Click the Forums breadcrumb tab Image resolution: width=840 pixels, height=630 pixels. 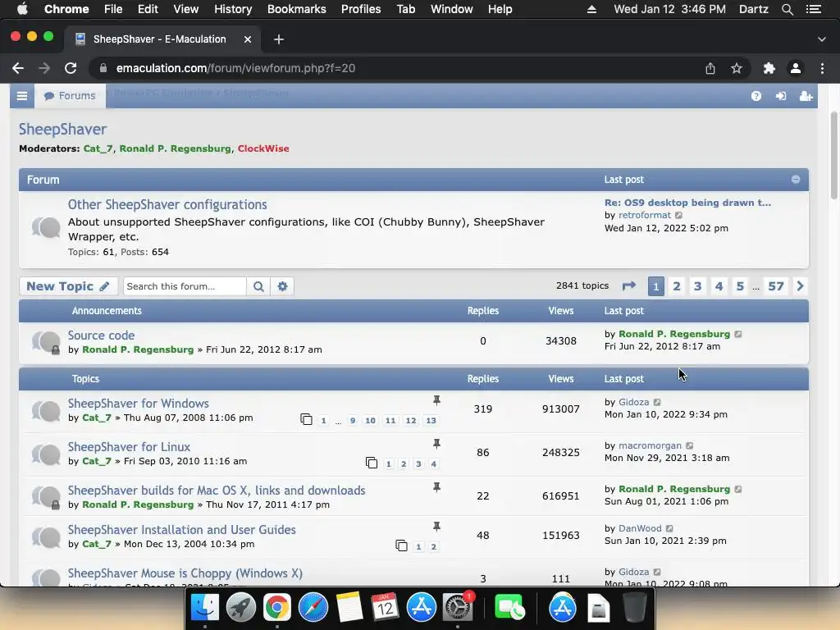pyautogui.click(x=71, y=96)
